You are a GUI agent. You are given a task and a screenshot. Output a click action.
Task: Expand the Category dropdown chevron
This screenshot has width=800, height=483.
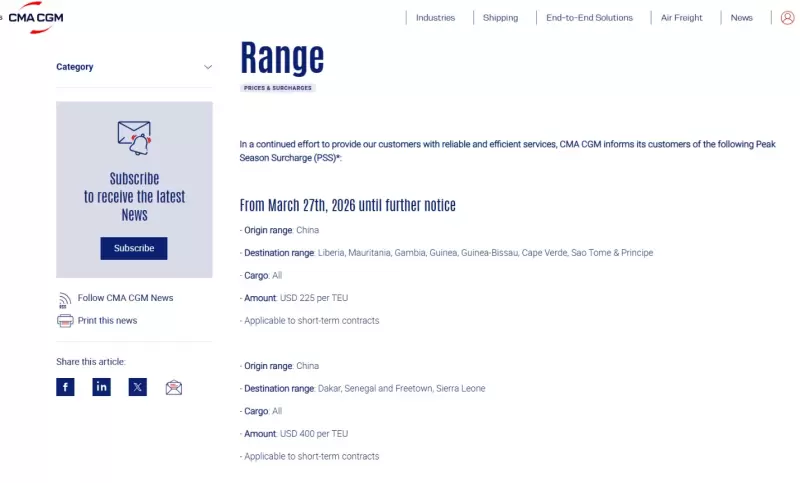pyautogui.click(x=208, y=67)
